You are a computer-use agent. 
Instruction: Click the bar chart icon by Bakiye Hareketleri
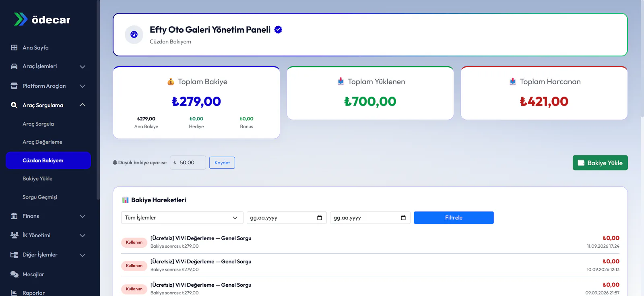(x=125, y=200)
